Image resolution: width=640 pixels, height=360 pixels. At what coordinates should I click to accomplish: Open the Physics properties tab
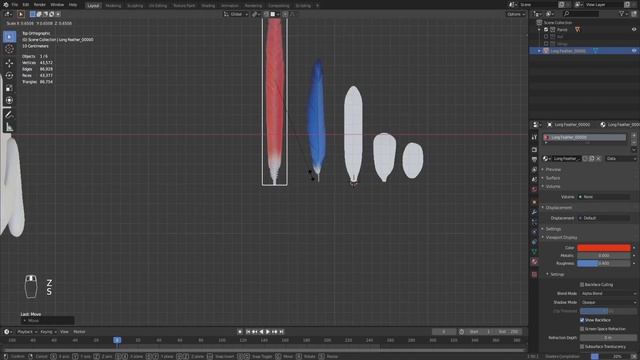(x=534, y=232)
